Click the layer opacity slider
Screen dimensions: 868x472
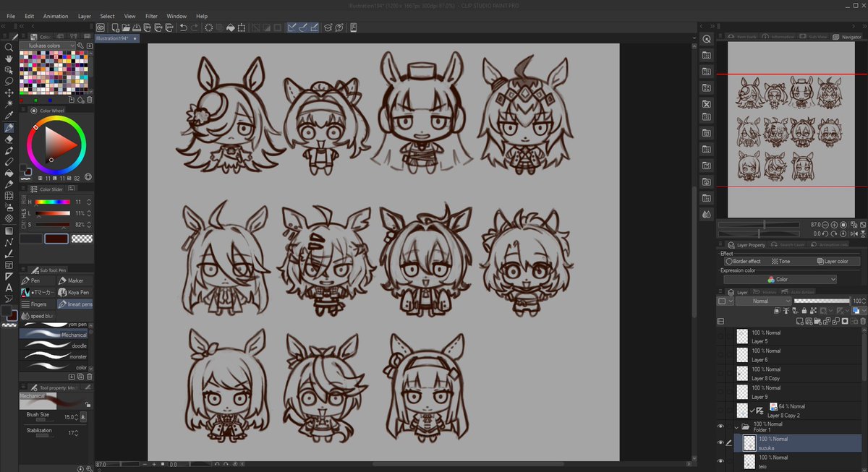point(822,301)
